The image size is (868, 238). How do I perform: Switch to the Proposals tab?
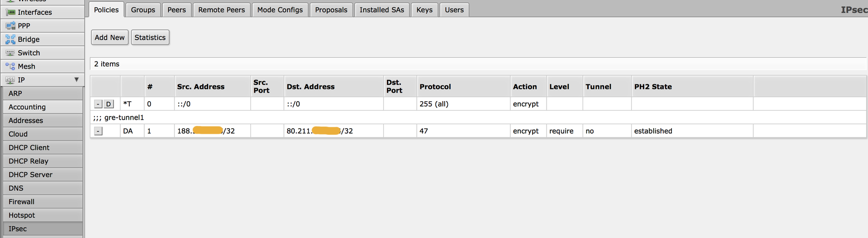click(331, 10)
